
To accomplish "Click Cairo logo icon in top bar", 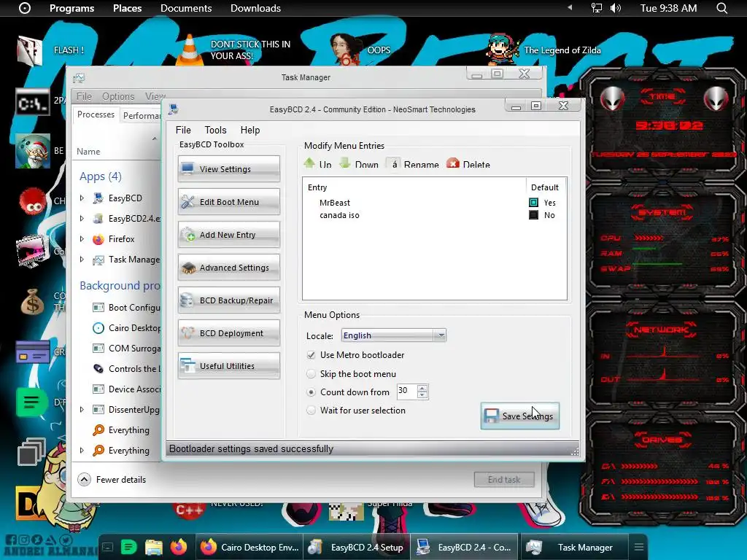I will pos(25,8).
